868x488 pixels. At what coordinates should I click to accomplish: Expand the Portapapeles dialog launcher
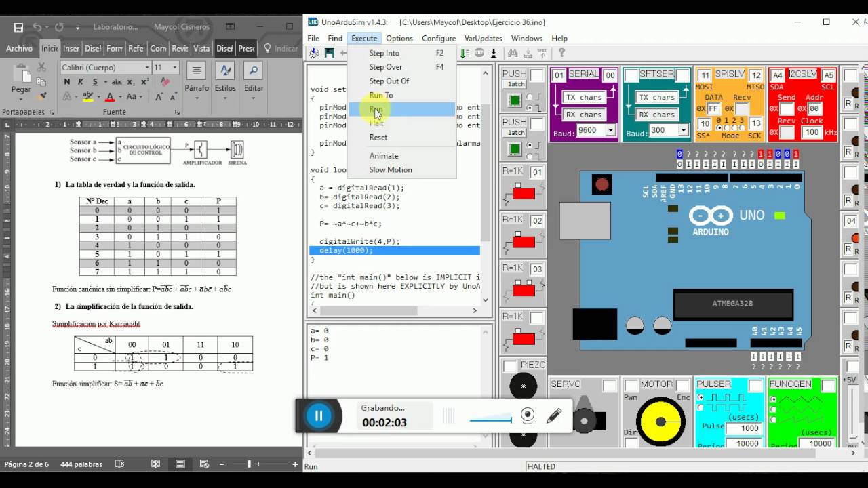pos(51,113)
